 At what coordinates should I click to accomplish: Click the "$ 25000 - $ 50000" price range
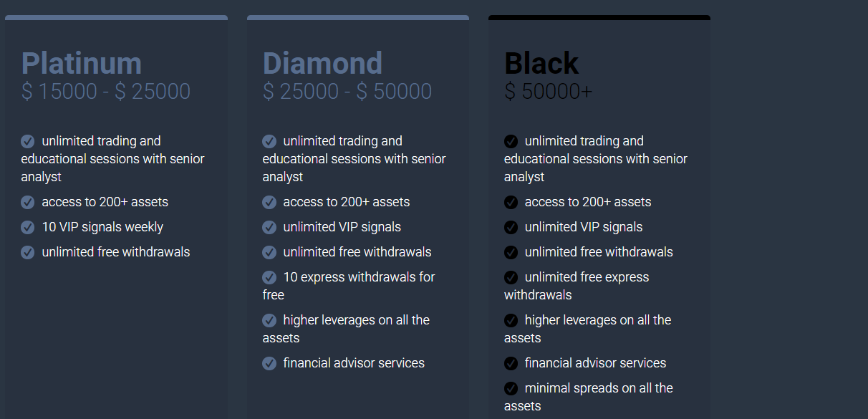[347, 92]
